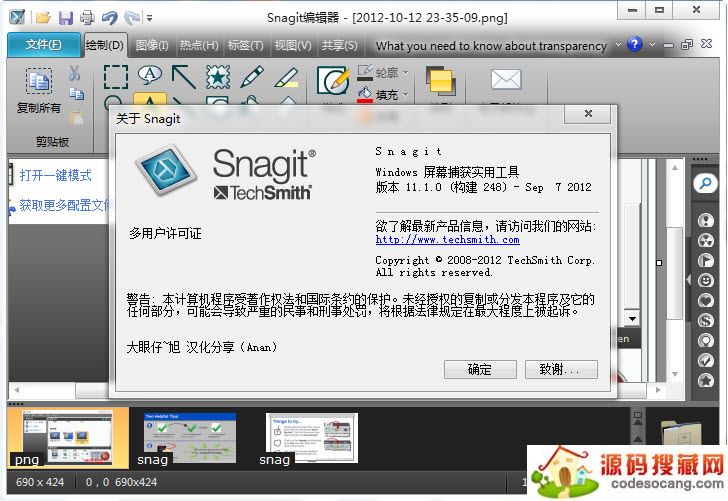The image size is (728, 501).
Task: Open the File (文件) menu
Action: click(x=42, y=45)
